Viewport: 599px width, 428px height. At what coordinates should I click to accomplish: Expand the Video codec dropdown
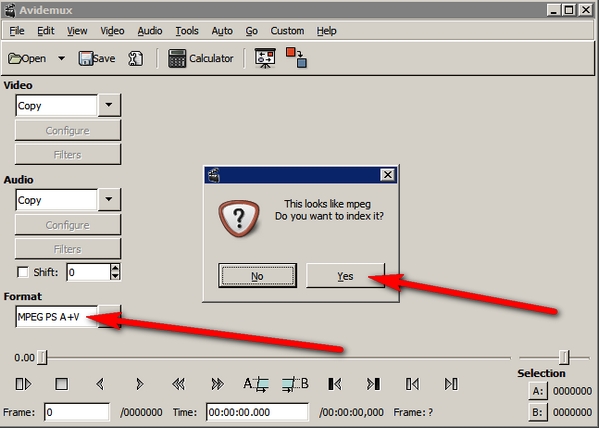(x=109, y=105)
